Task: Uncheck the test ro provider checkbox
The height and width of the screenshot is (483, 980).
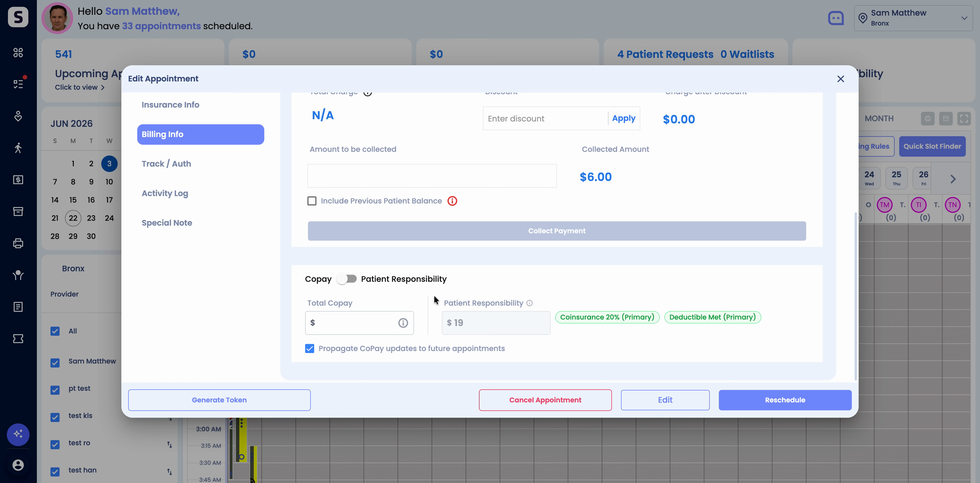Action: click(55, 445)
